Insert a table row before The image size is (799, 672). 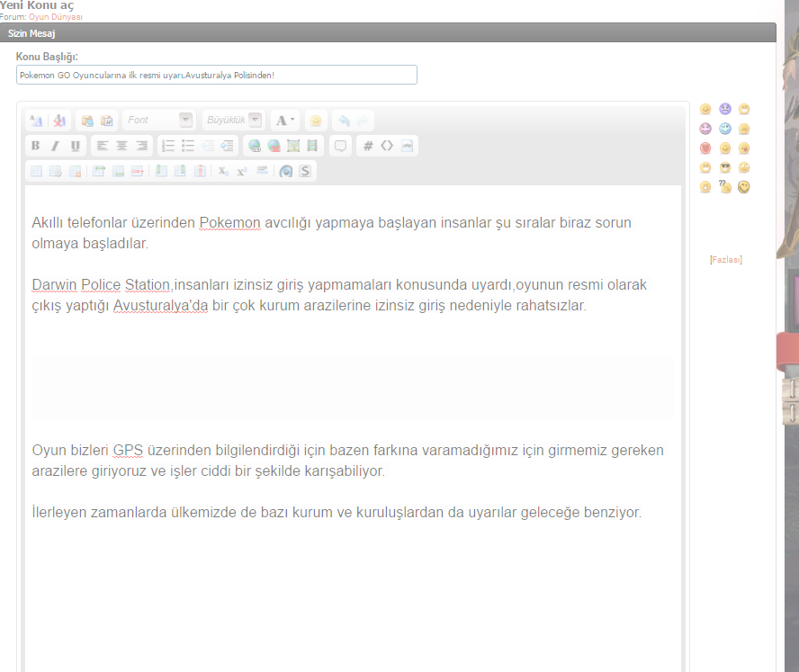click(x=99, y=171)
